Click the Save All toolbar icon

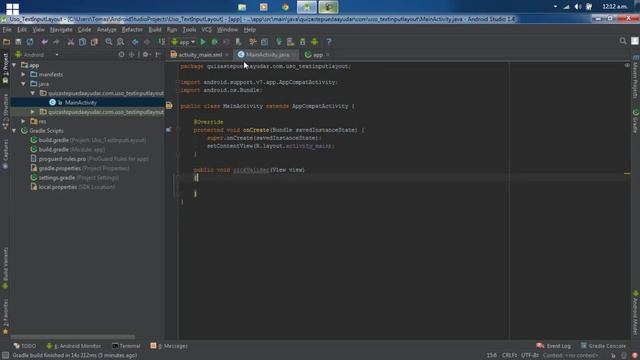[18, 42]
